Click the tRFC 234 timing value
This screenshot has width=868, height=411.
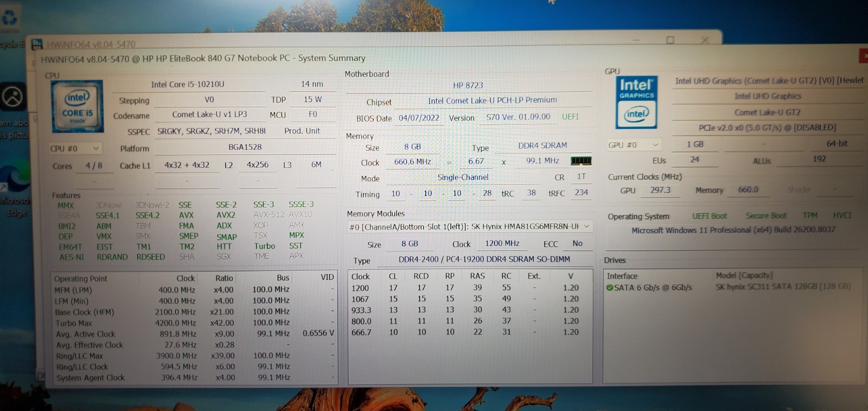click(581, 192)
